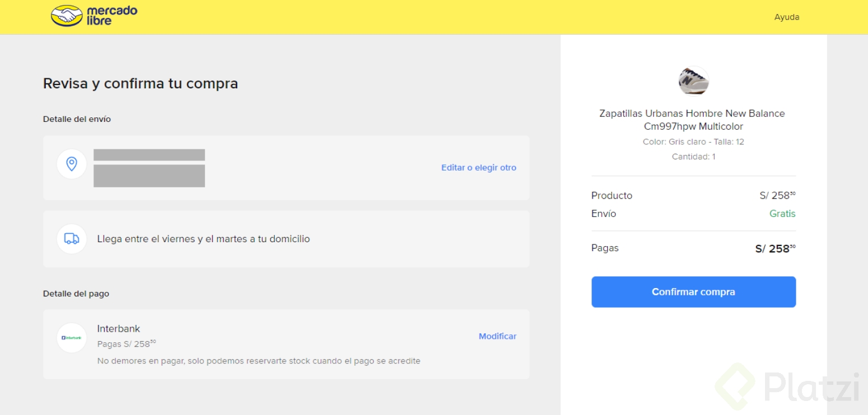Open the New Balance sneaker thumbnail
Image resolution: width=868 pixels, height=415 pixels.
click(693, 81)
